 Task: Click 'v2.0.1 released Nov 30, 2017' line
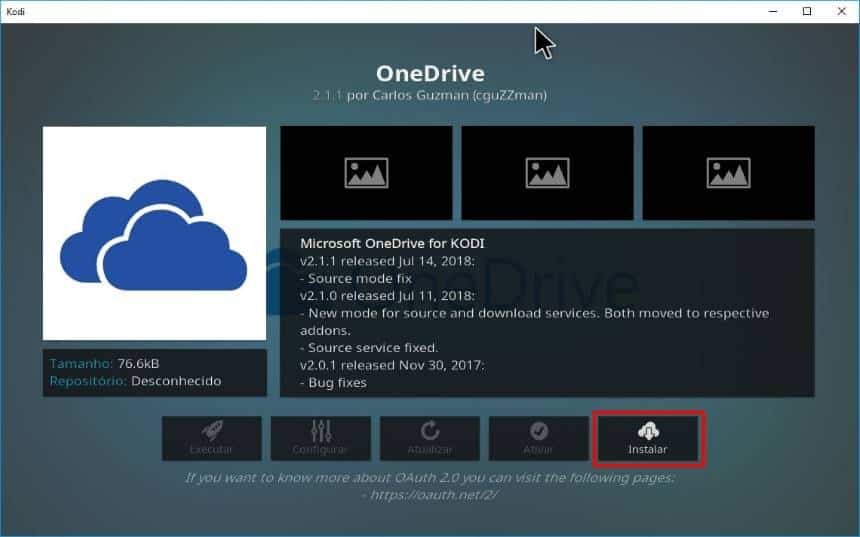pos(392,365)
